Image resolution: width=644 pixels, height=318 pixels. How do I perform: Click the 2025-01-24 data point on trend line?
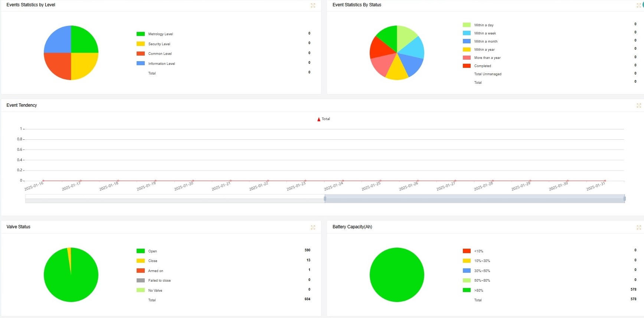point(343,181)
